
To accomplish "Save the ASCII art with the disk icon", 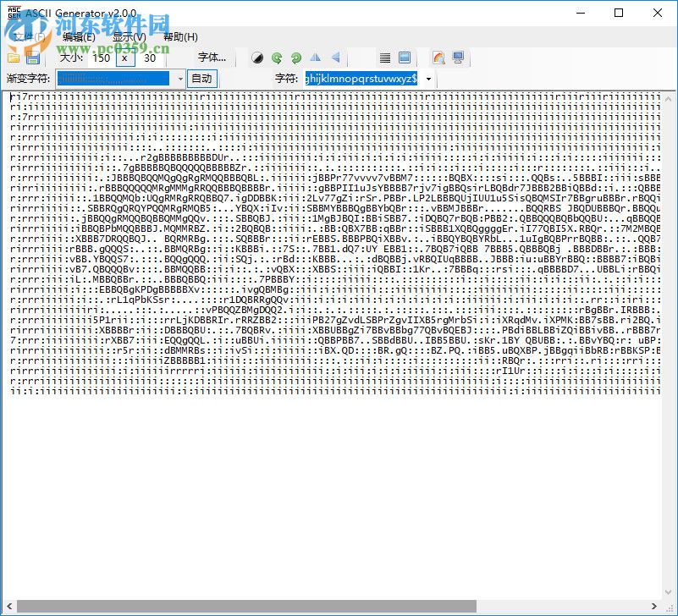I will (x=33, y=58).
